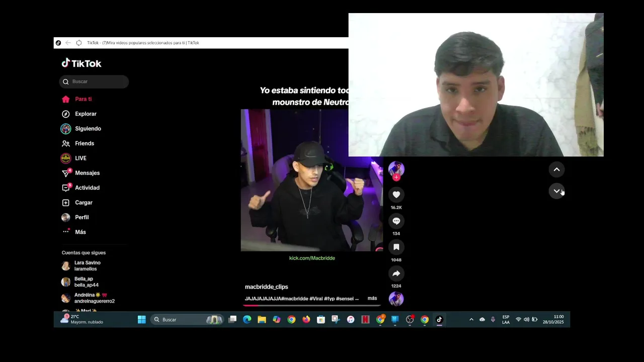Open Snipping Tool from taskbar
This screenshot has width=644, height=362.
pos(336,319)
